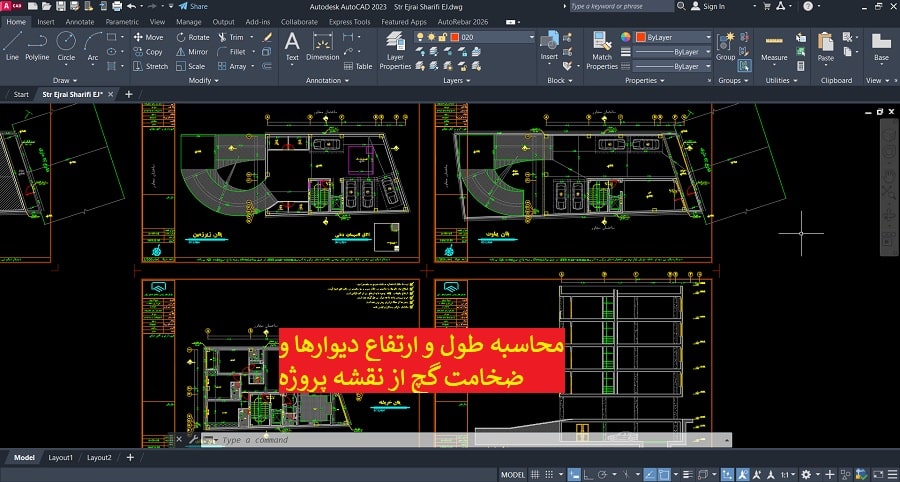Open the Insert ribbon tab

click(x=46, y=22)
